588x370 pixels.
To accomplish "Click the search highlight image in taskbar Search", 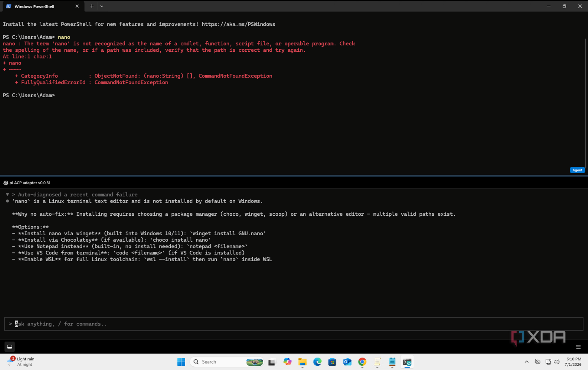I will [254, 362].
